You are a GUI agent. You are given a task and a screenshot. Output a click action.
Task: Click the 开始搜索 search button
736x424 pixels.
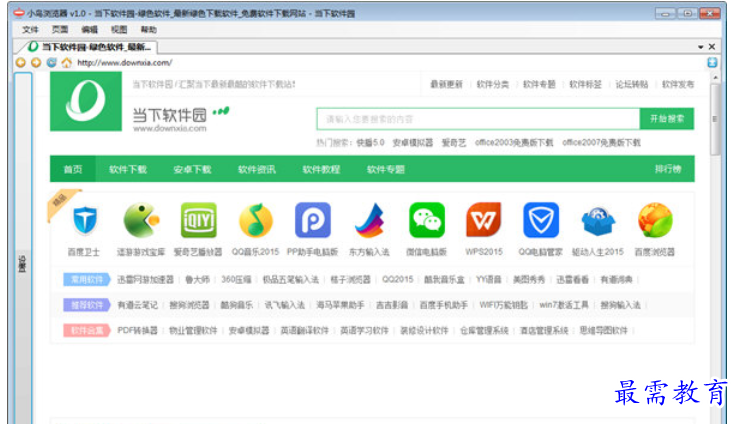(x=667, y=118)
